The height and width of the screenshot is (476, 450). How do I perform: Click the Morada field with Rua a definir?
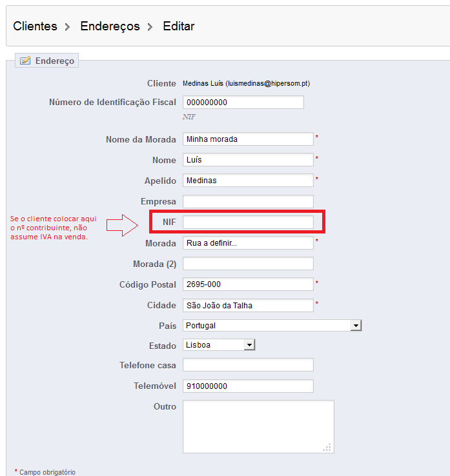coord(248,243)
